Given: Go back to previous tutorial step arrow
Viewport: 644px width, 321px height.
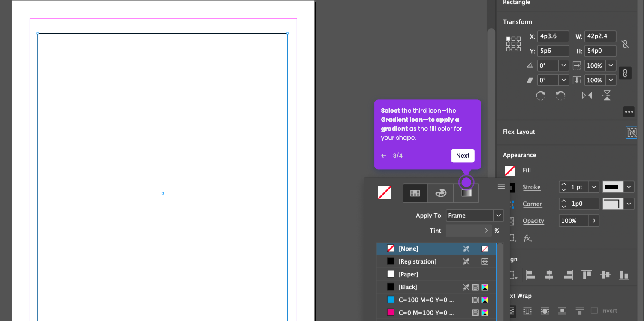Looking at the screenshot, I should 384,156.
